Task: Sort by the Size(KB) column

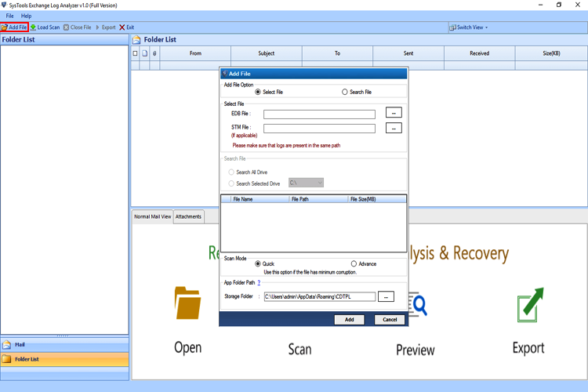Action: (x=551, y=53)
